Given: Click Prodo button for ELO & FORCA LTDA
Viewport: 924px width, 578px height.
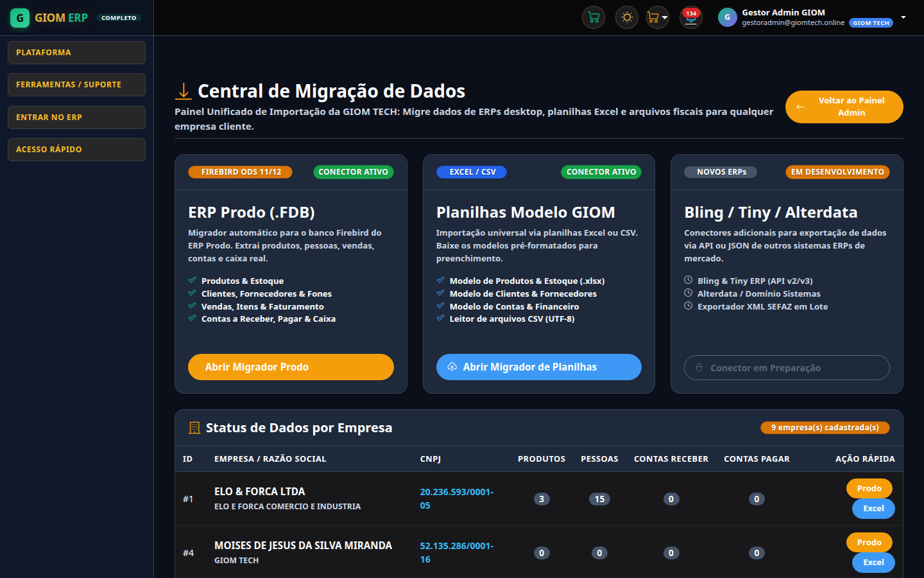Looking at the screenshot, I should coord(869,489).
